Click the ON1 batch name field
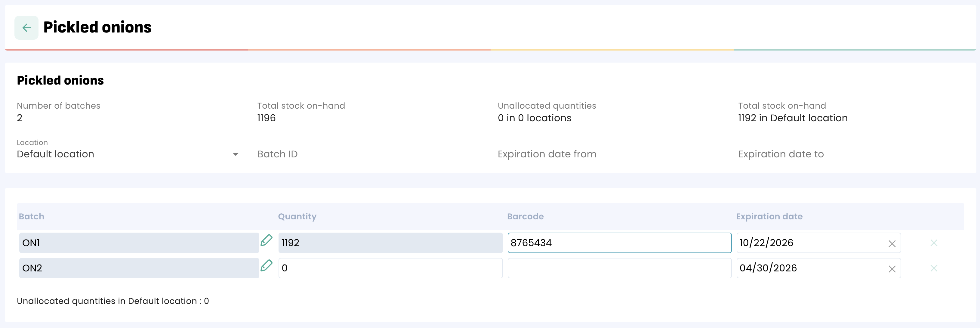This screenshot has height=328, width=980. pos(139,243)
